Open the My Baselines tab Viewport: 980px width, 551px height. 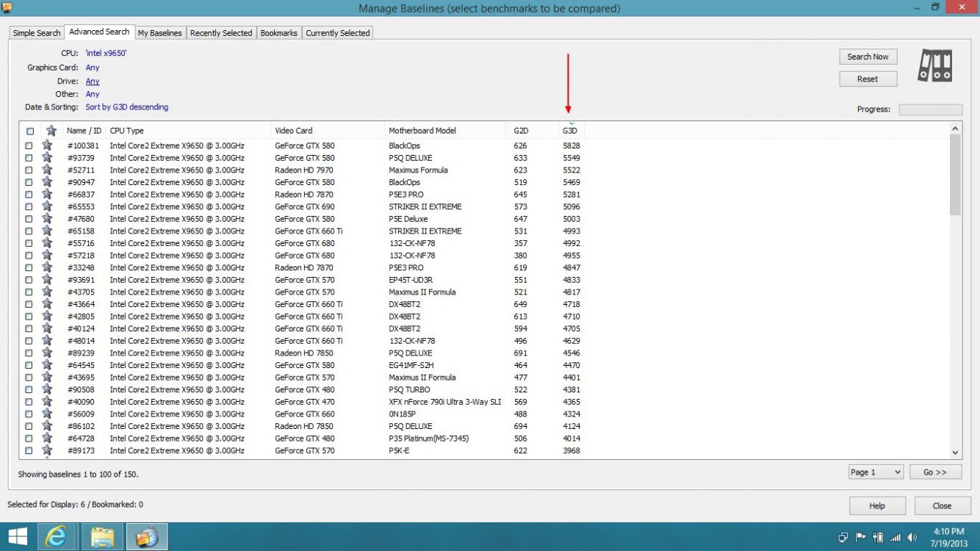[160, 33]
